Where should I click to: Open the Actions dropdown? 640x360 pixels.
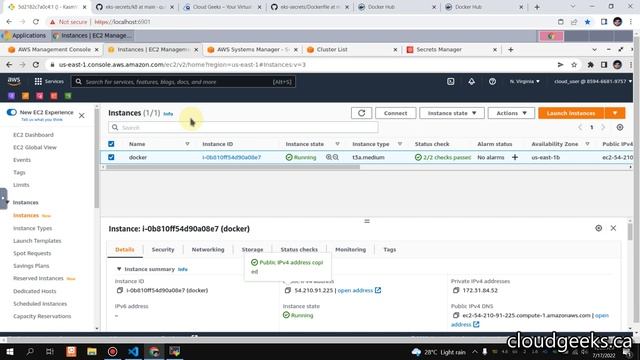(511, 113)
